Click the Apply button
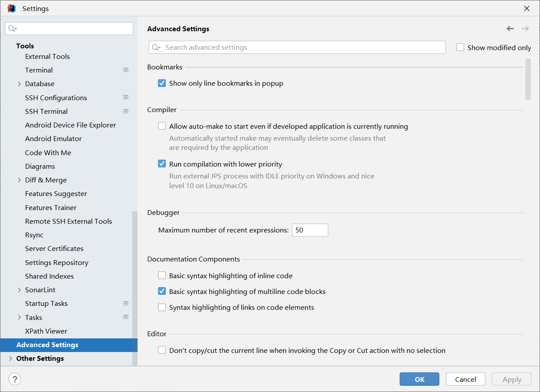 (512, 379)
